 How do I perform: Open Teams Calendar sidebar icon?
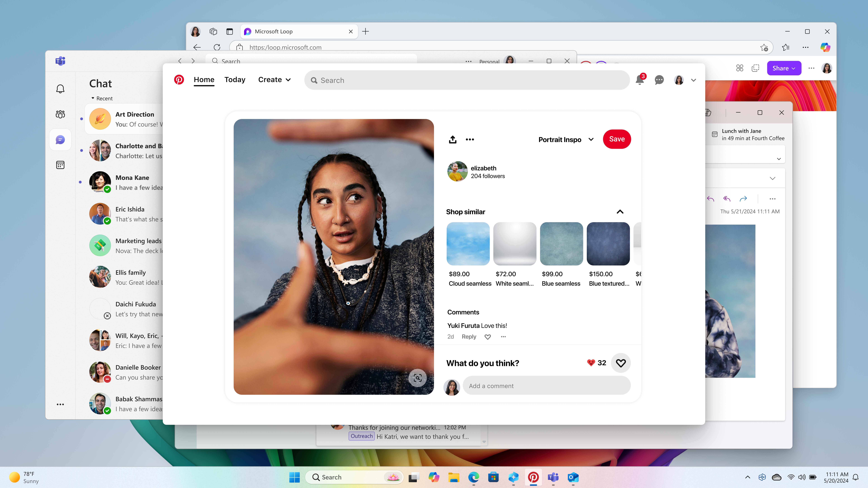coord(60,165)
